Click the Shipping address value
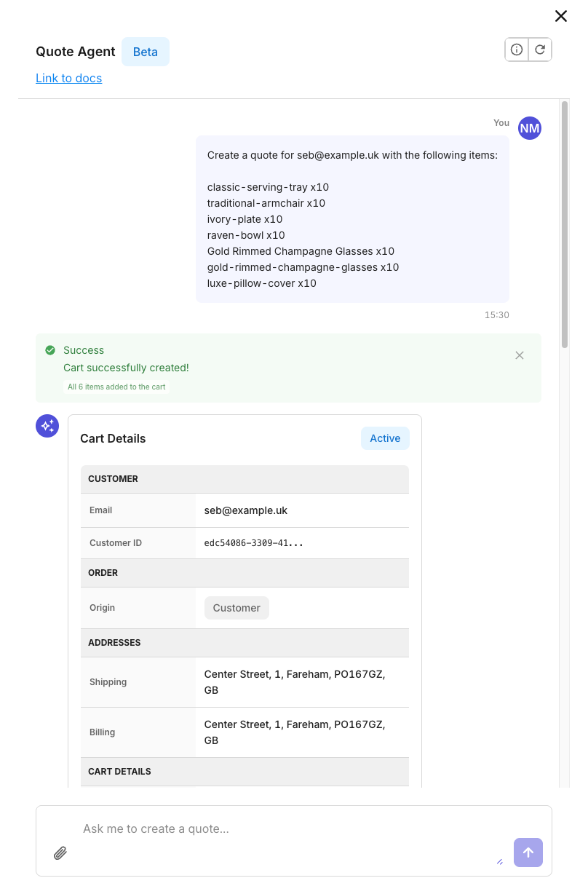 click(295, 682)
